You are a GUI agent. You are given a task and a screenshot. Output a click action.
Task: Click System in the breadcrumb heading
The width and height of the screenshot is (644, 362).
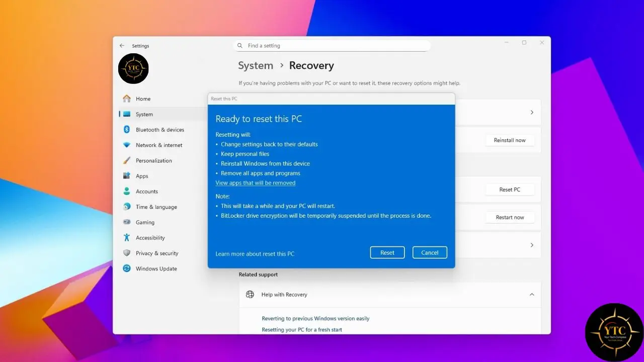(x=256, y=65)
